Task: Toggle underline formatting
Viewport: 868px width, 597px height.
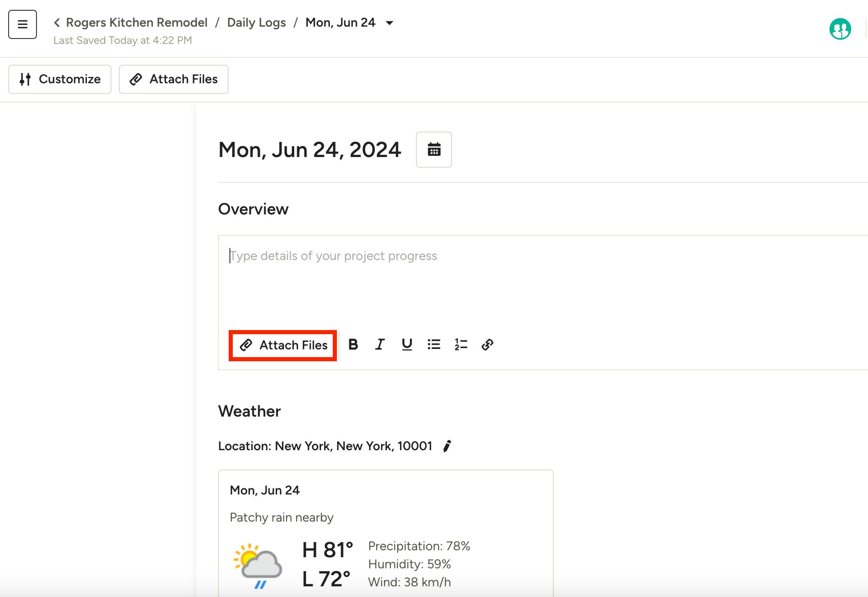Action: point(407,345)
